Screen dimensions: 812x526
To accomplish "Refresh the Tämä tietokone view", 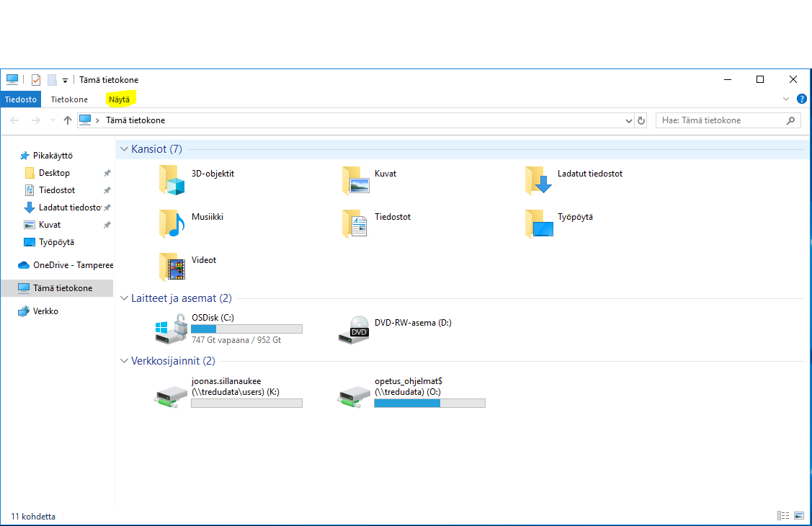I will click(641, 120).
